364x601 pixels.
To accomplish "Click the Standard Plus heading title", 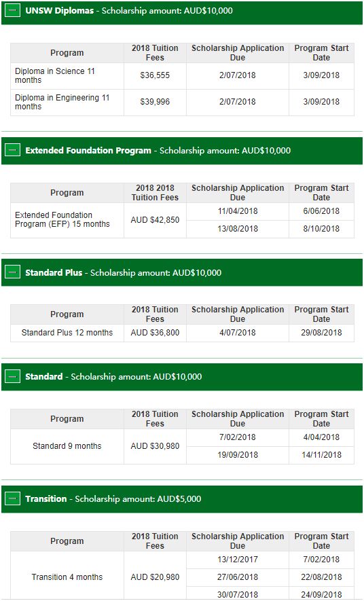I will pyautogui.click(x=54, y=272).
